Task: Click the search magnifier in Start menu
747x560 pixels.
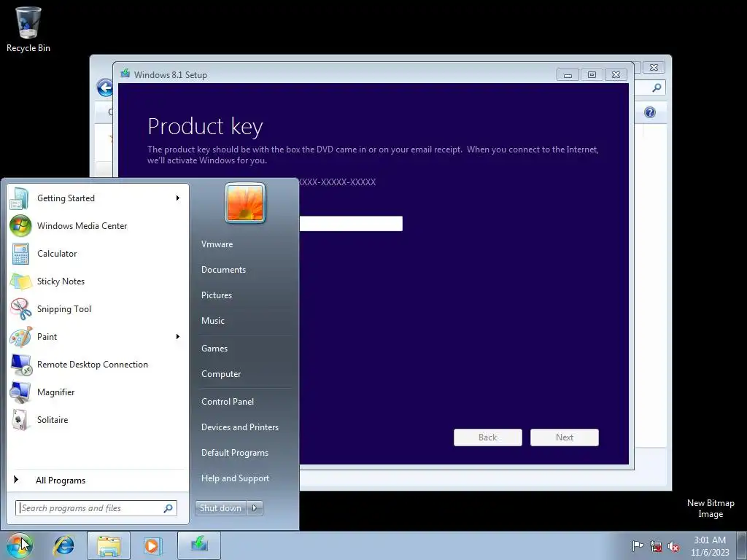Action: [x=169, y=508]
